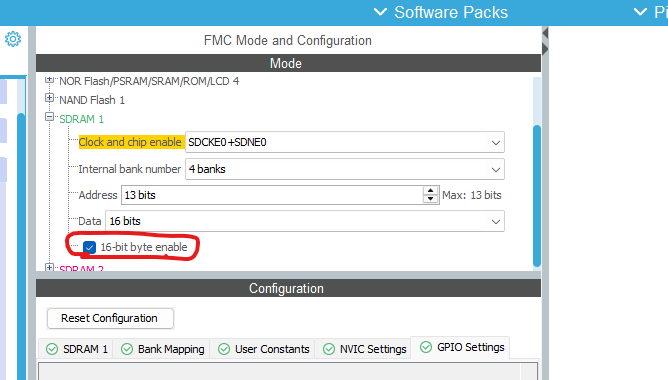The width and height of the screenshot is (668, 380).
Task: Switch to the GPIO Settings tab
Action: (461, 348)
